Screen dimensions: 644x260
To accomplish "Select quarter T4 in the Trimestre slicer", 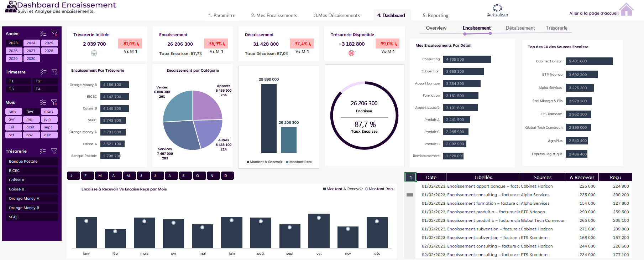I will pos(45,89).
